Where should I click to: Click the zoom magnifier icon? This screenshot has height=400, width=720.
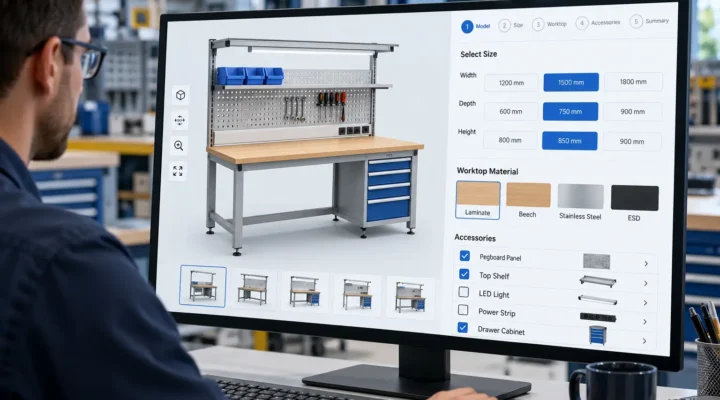(x=179, y=146)
